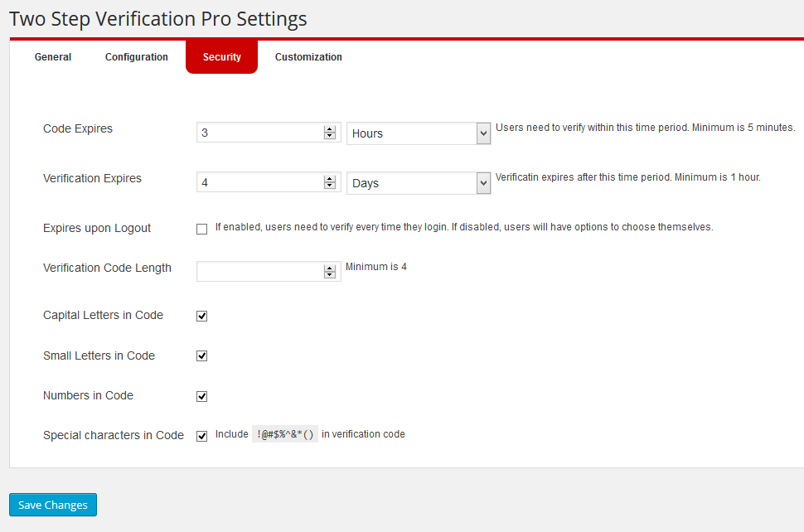This screenshot has height=532, width=804.
Task: Increase Code Expires value with up arrow
Action: pyautogui.click(x=330, y=129)
